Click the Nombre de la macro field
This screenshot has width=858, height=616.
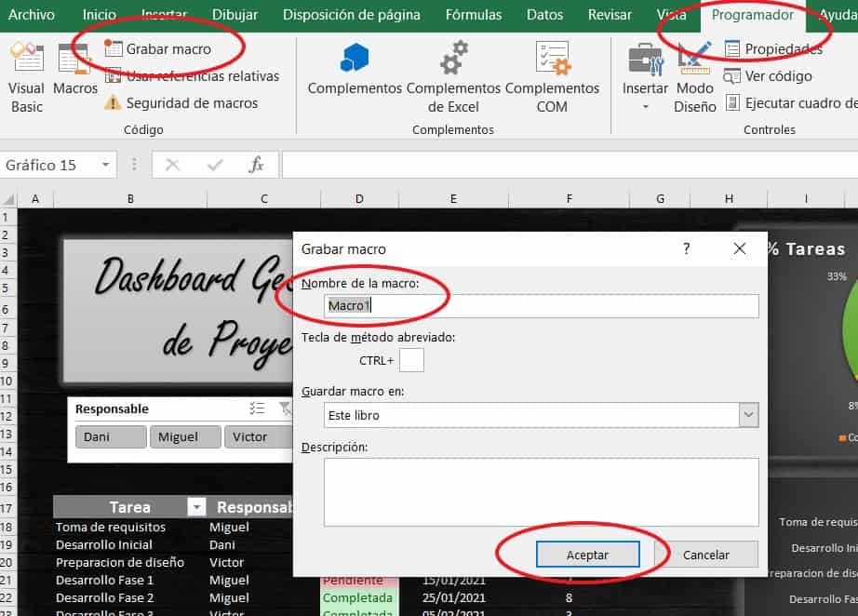(x=542, y=306)
